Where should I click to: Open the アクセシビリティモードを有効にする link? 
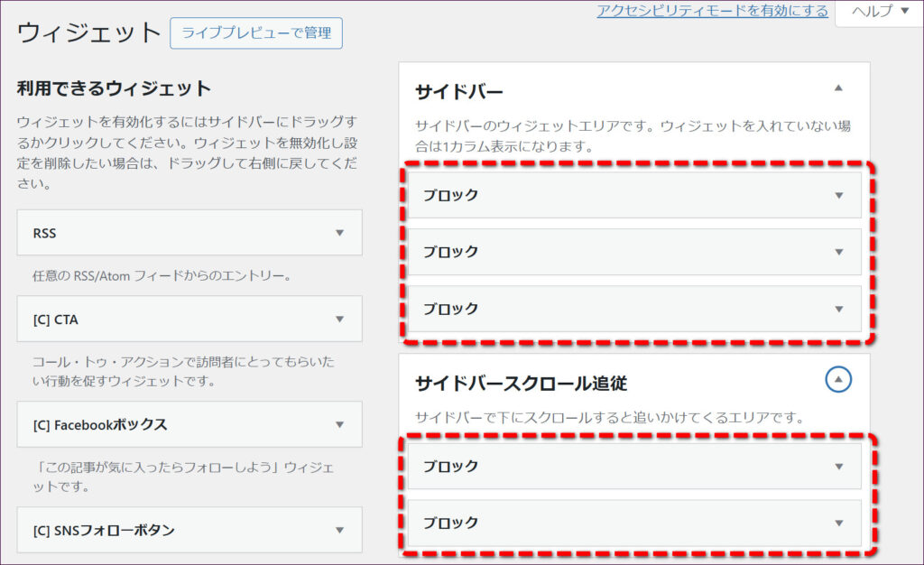click(x=712, y=11)
